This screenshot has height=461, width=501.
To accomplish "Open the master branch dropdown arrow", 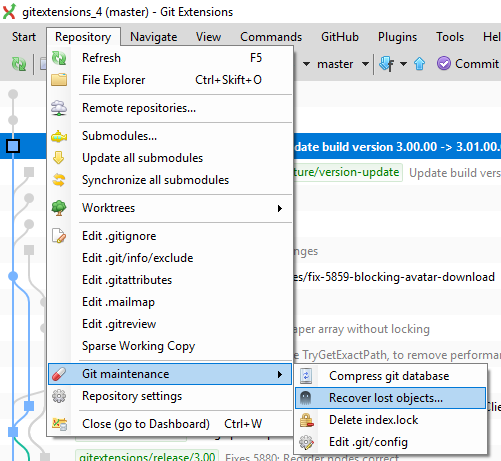I will 365,64.
